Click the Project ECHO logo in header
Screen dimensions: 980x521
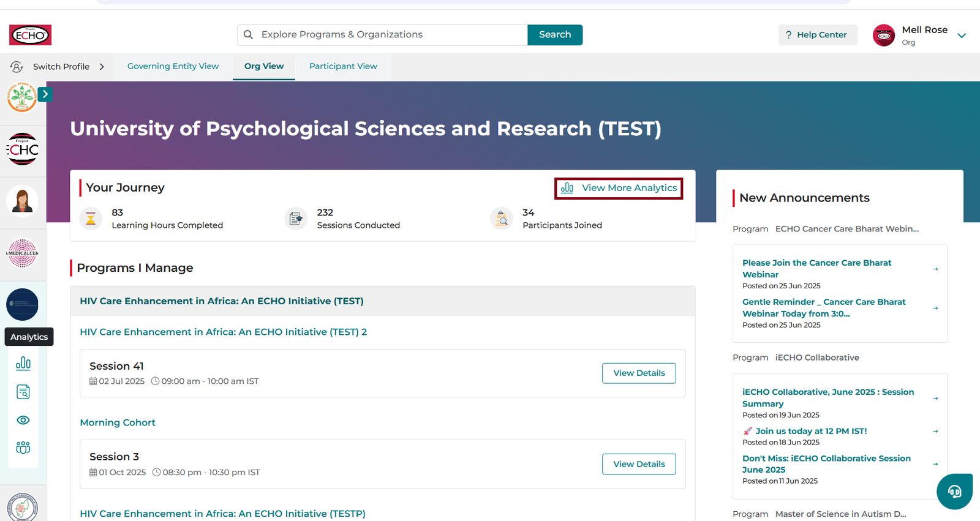click(30, 35)
